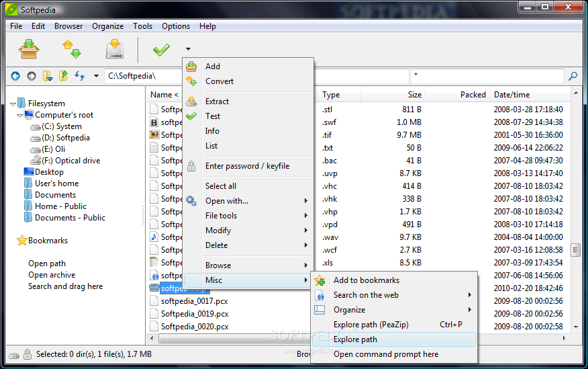Choose Test from the context menu
The image size is (588, 369).
pos(248,116)
